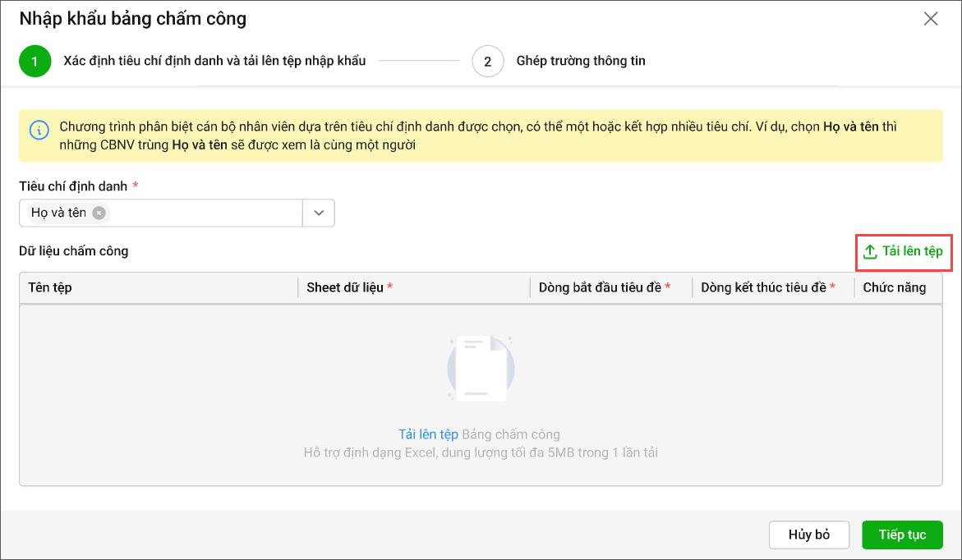Go to Ghép trường thông tin step label
Image resolution: width=962 pixels, height=560 pixels.
pyautogui.click(x=580, y=61)
